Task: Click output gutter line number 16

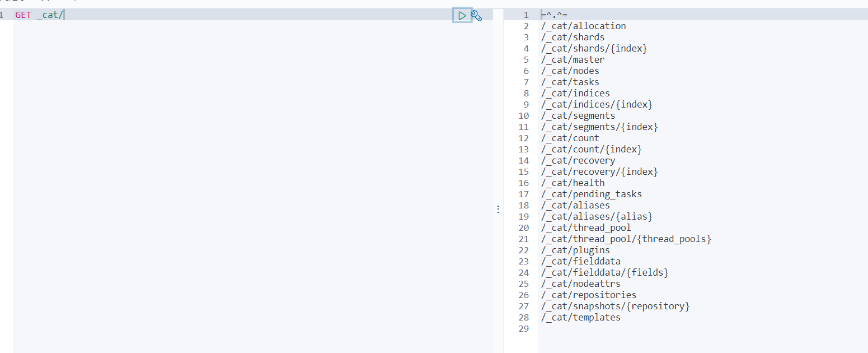Action: point(523,183)
